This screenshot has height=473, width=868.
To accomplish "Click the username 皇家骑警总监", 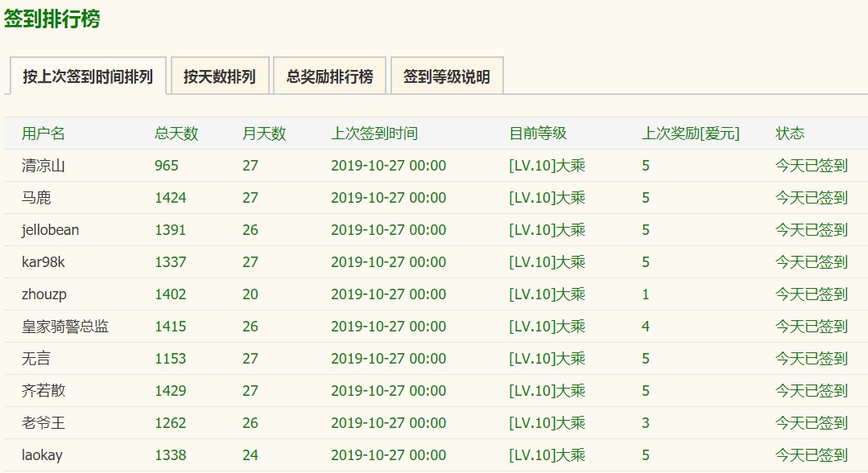I will point(65,327).
